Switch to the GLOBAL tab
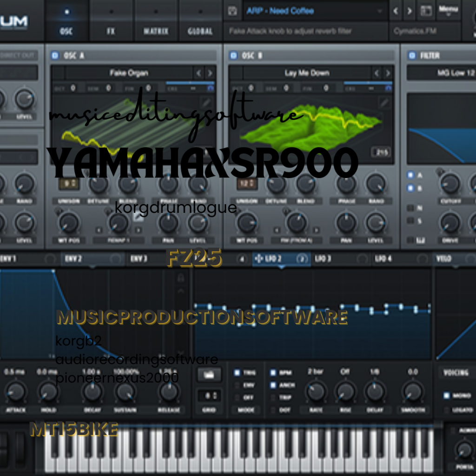476x476 pixels. click(x=200, y=21)
